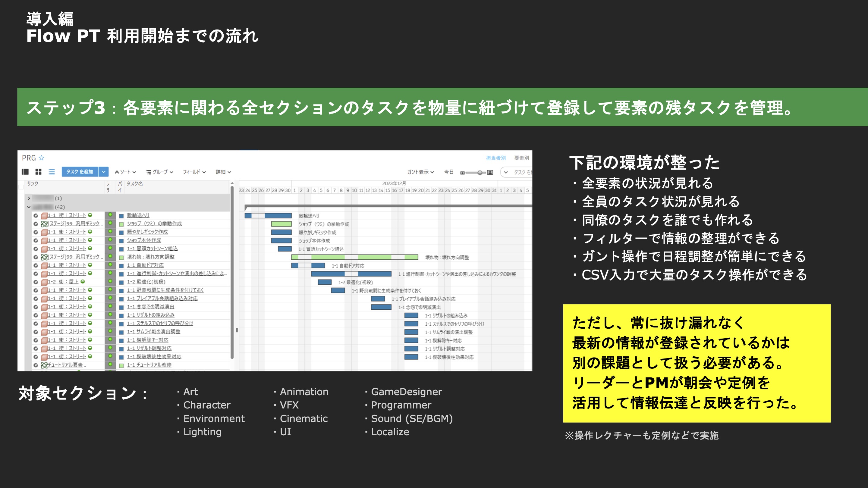868x488 pixels.
Task: Open the チュートリアル要素 link
Action: [65, 365]
